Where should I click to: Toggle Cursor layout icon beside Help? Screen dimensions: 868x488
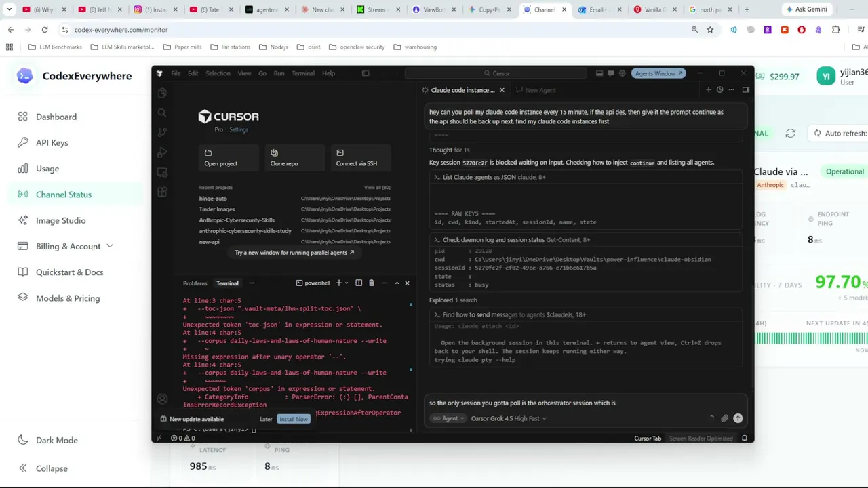tap(366, 73)
